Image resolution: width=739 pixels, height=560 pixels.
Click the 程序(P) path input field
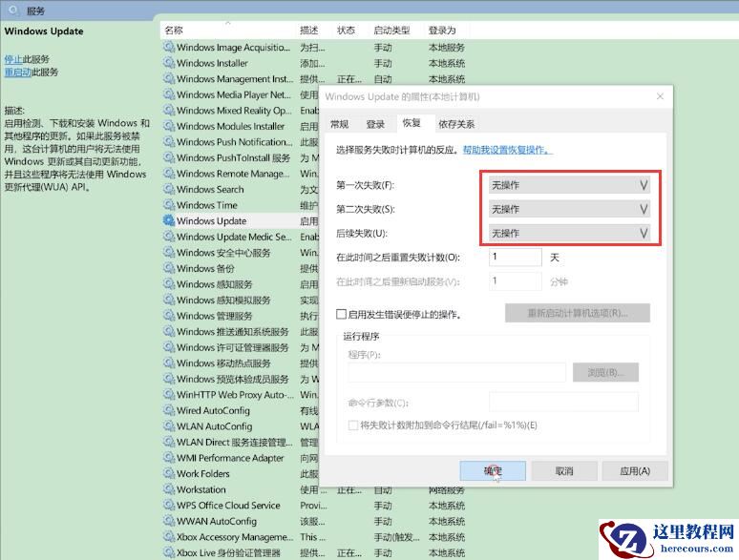point(456,372)
